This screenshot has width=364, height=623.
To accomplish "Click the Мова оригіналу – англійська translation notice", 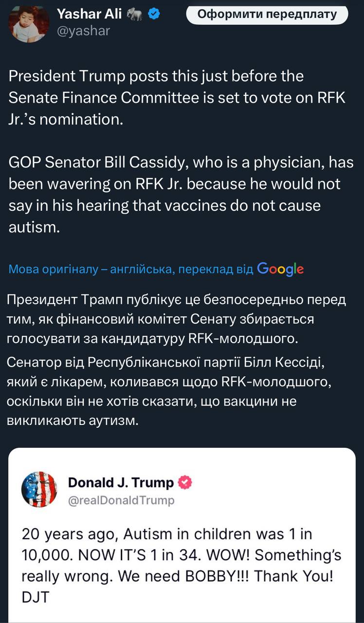I will 131,269.
